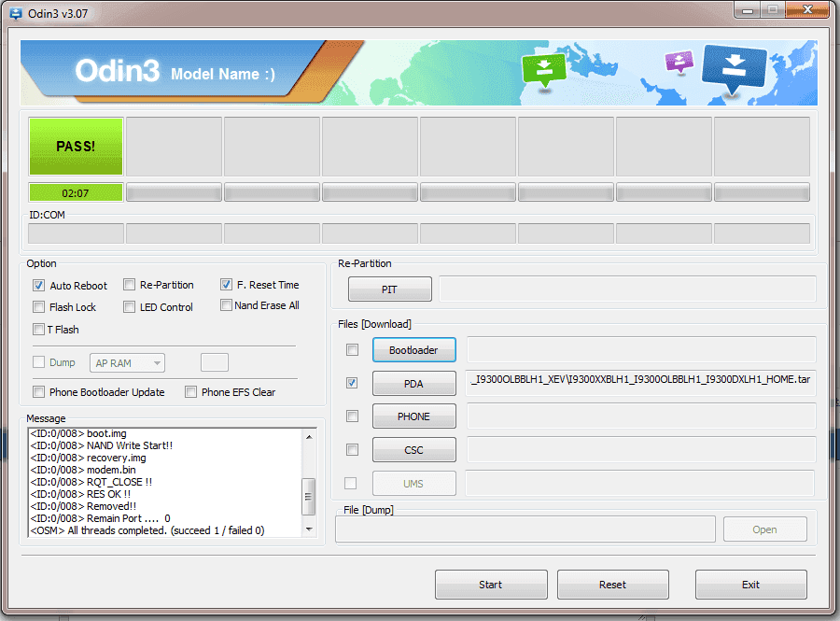Image resolution: width=840 pixels, height=621 pixels.
Task: Click the PDA file path field
Action: click(640, 382)
